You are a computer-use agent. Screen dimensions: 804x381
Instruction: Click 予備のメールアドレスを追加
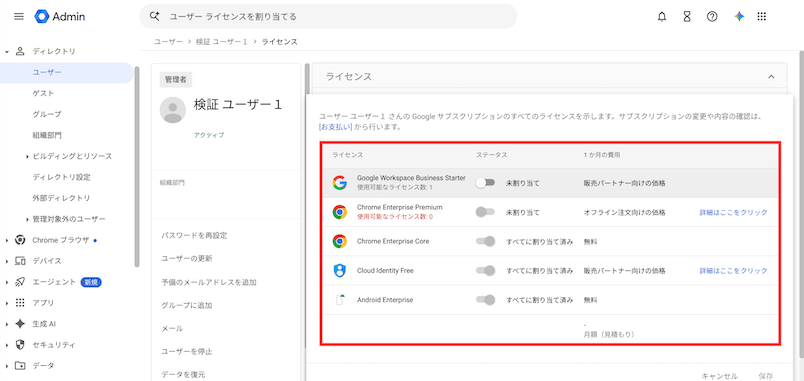click(209, 282)
